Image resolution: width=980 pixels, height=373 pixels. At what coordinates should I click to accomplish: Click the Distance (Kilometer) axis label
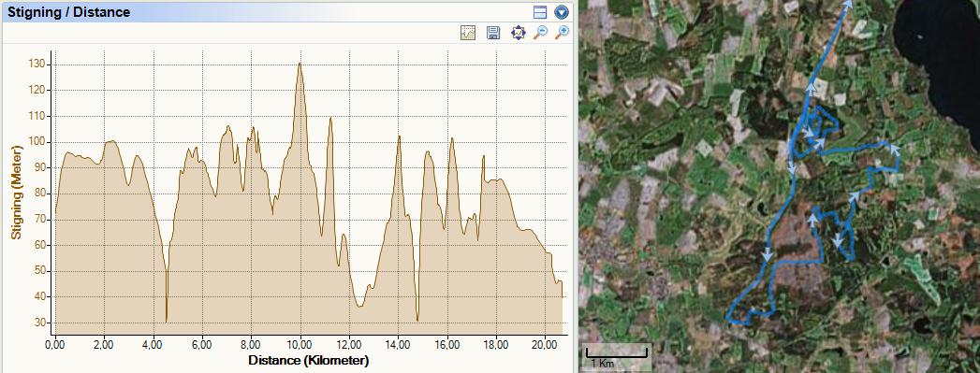(308, 360)
